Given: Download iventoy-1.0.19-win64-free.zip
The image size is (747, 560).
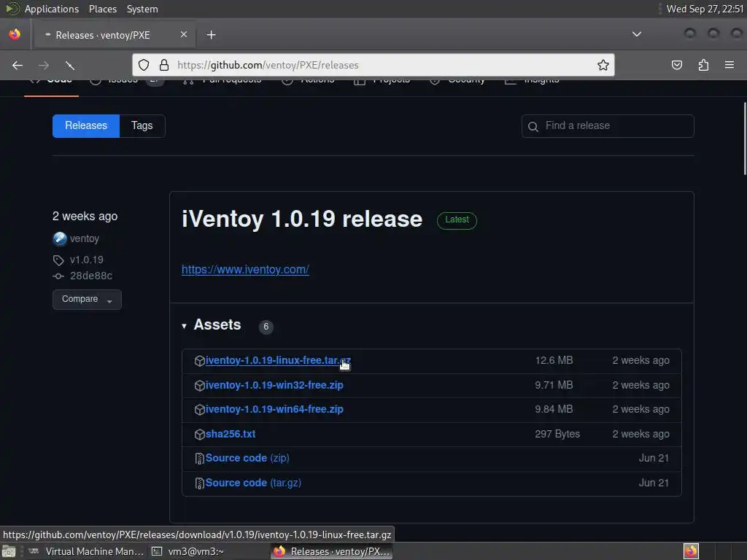Looking at the screenshot, I should (274, 410).
